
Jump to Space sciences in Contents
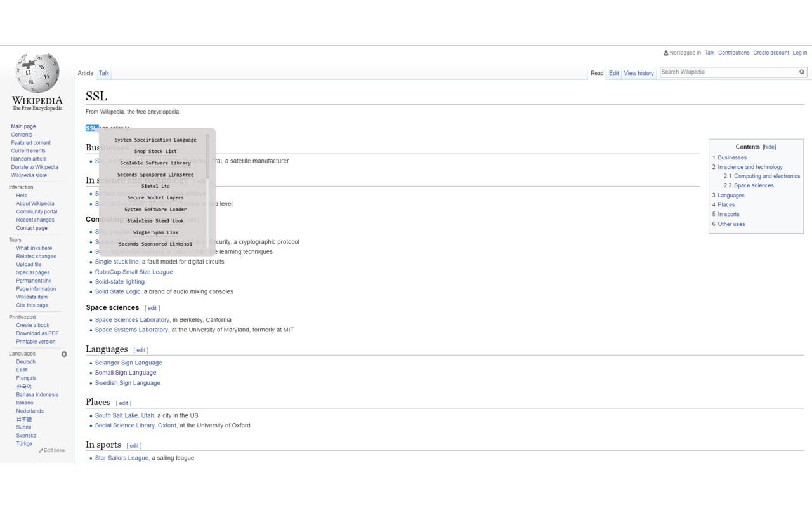click(754, 185)
